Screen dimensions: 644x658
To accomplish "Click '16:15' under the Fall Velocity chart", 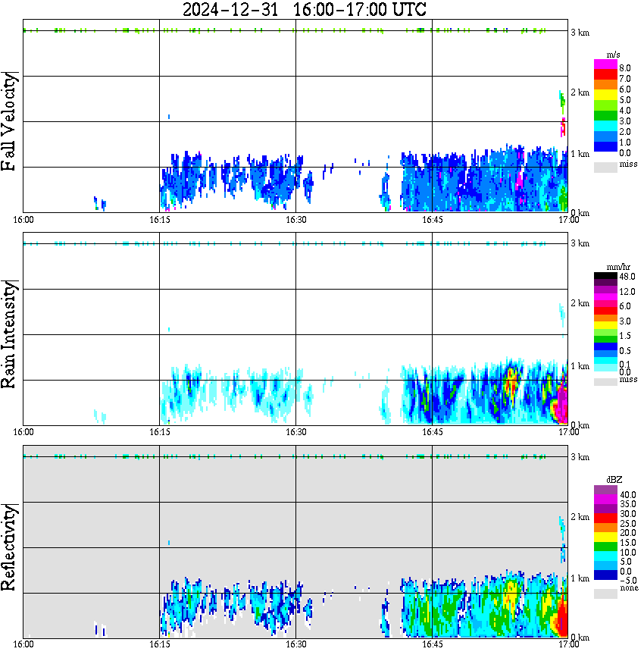I will [160, 220].
